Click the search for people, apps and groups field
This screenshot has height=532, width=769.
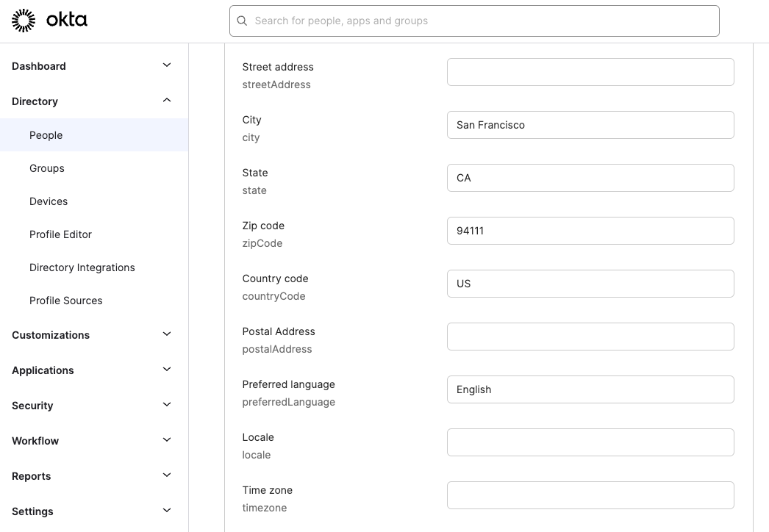[482, 21]
